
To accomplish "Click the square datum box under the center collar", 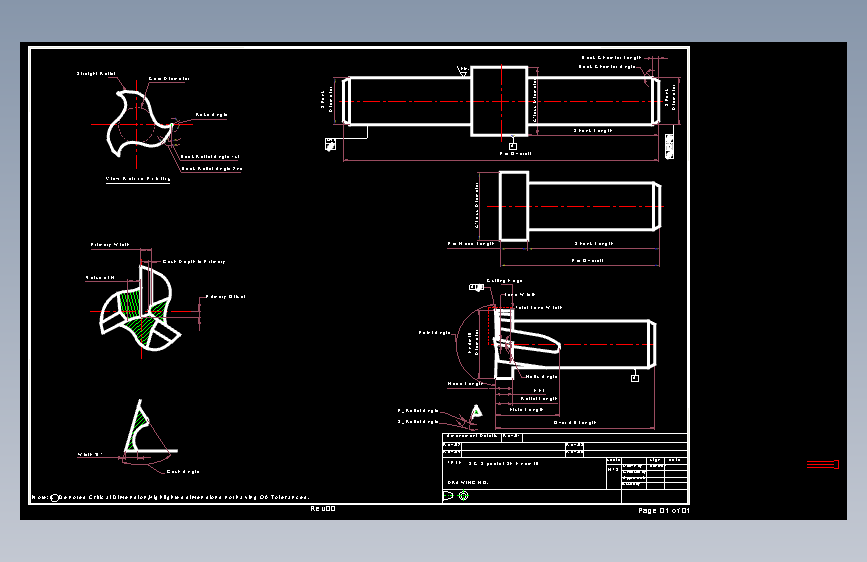I will click(x=513, y=147).
